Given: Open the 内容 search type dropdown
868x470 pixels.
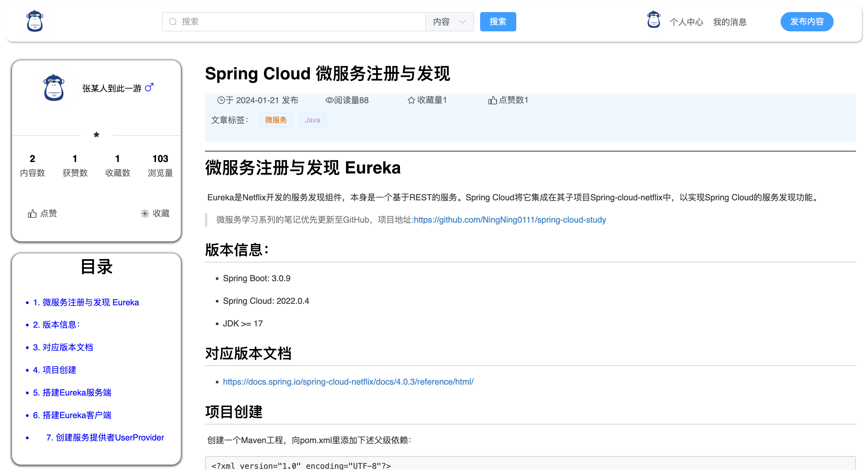Looking at the screenshot, I should tap(449, 22).
